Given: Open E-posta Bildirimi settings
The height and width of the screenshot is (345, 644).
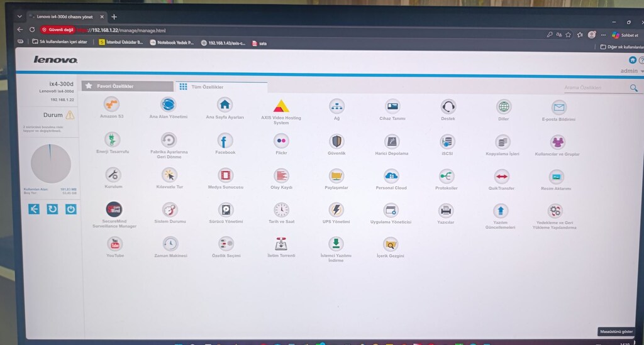Looking at the screenshot, I should [x=558, y=107].
